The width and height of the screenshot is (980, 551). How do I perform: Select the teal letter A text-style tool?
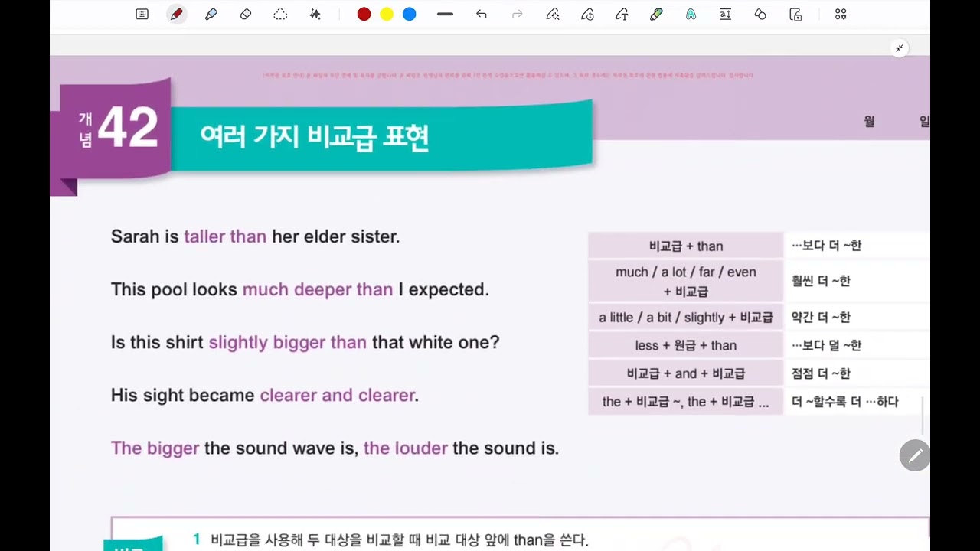pyautogui.click(x=691, y=14)
